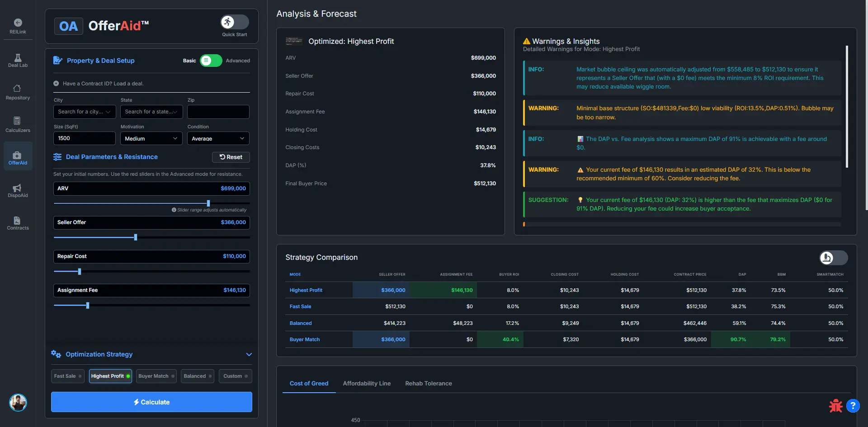This screenshot has width=868, height=427.
Task: Select the Custom strategy option
Action: point(236,376)
